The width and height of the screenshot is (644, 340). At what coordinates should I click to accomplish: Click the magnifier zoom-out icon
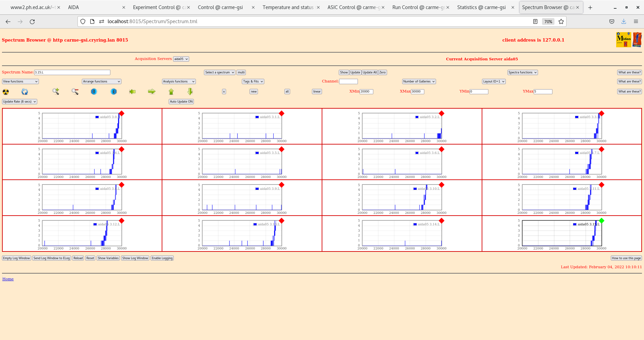(75, 92)
